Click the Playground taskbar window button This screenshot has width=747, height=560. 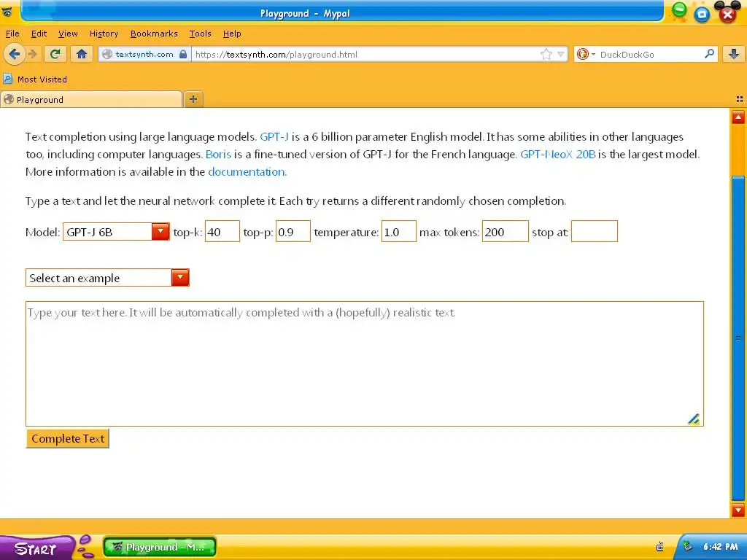(160, 547)
